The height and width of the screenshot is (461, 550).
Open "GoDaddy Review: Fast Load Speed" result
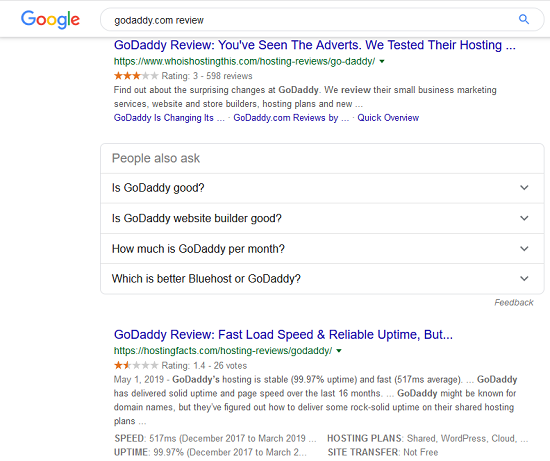[x=283, y=335]
